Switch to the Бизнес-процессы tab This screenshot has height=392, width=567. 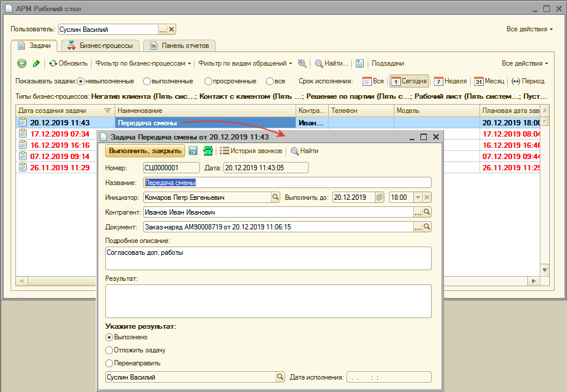101,46
